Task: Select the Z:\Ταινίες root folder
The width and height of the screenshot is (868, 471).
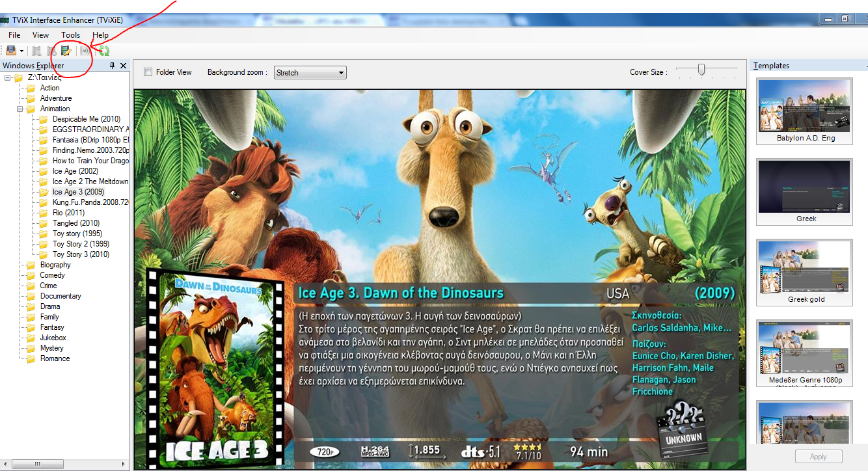Action: [44, 77]
